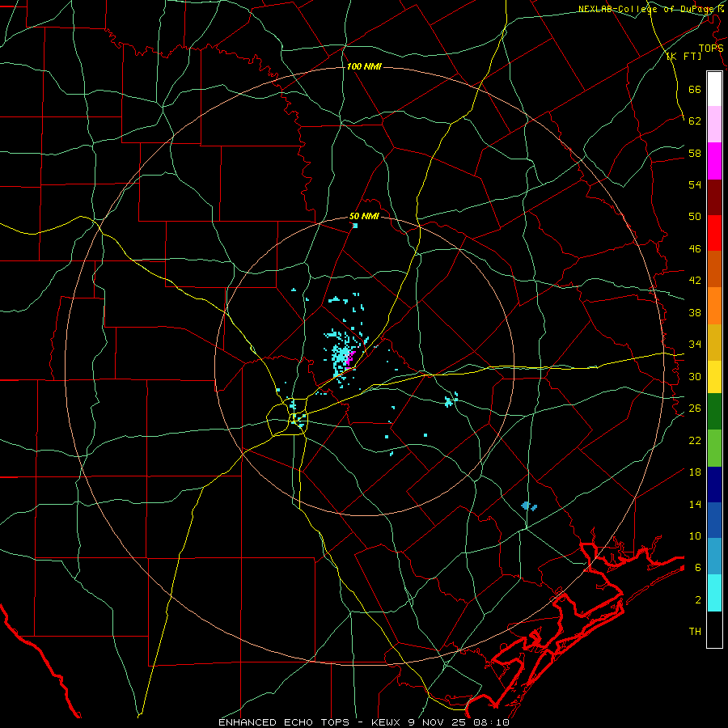
Task: Click the legend value "6"
Action: [698, 568]
